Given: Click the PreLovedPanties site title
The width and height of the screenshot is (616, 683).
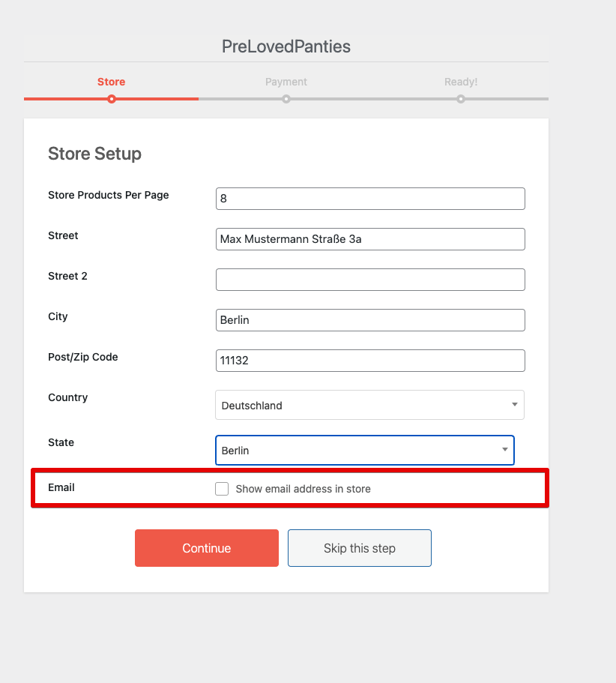Looking at the screenshot, I should (x=286, y=46).
